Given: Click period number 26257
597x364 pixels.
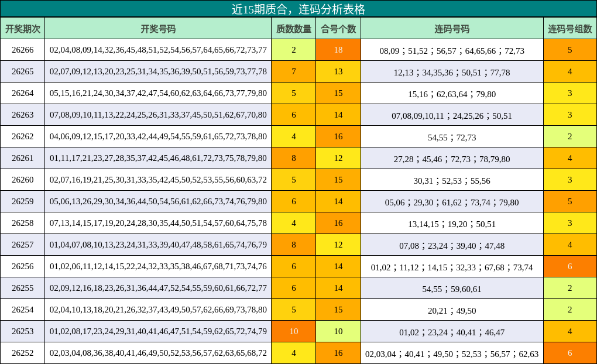Looking at the screenshot, I should click(22, 245).
